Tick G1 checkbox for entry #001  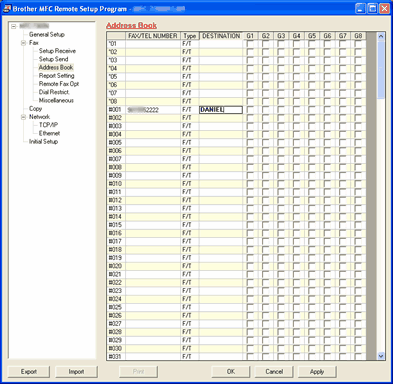(250, 110)
